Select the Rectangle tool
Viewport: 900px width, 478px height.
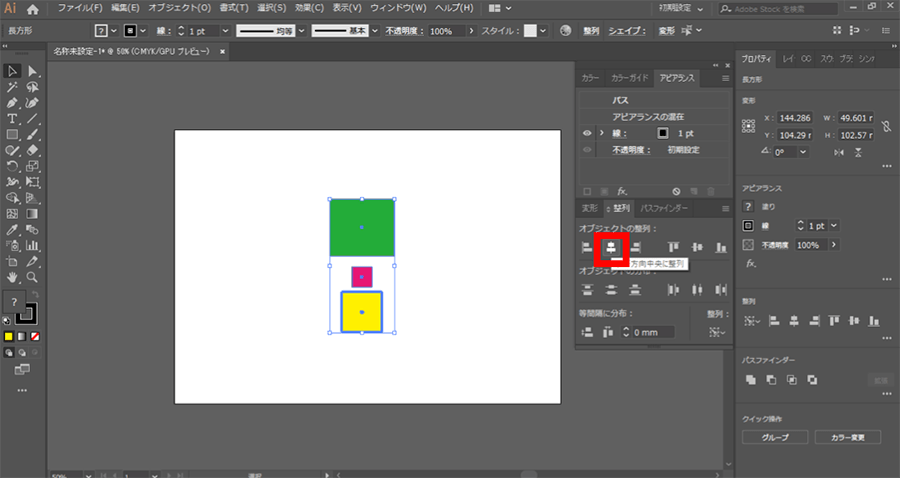pos(12,135)
